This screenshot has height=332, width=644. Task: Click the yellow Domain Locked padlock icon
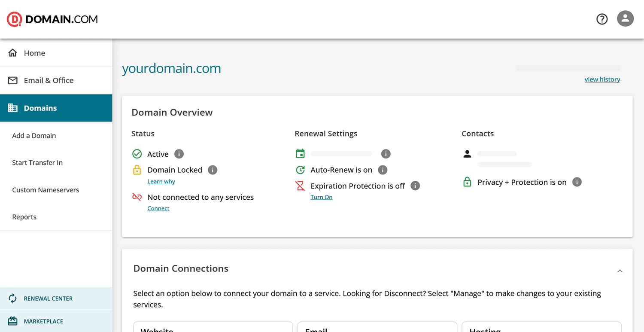(x=137, y=170)
